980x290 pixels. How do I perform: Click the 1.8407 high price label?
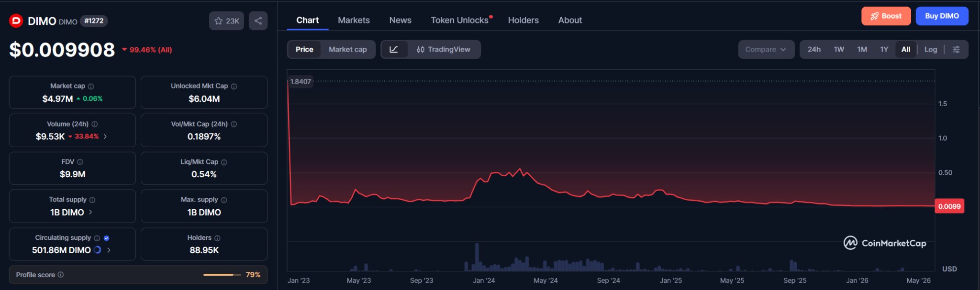coord(301,82)
